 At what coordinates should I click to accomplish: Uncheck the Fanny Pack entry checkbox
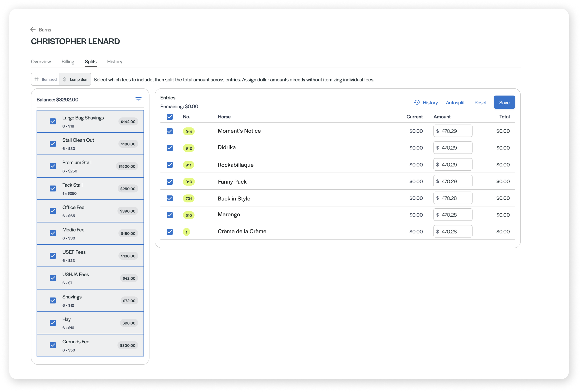pos(170,182)
